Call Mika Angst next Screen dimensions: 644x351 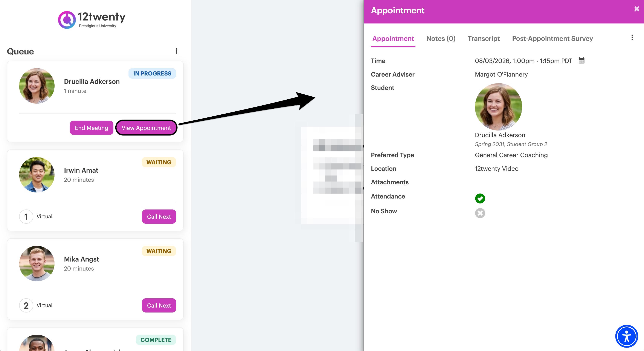click(x=159, y=305)
